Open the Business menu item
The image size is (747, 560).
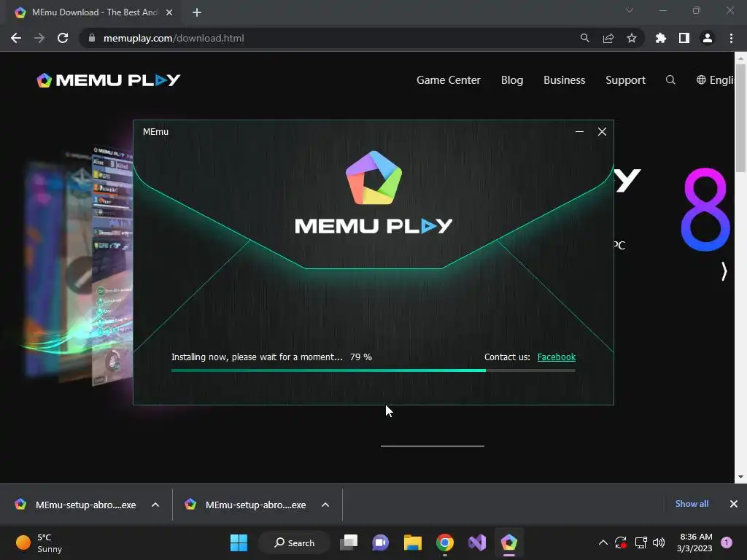pos(564,80)
